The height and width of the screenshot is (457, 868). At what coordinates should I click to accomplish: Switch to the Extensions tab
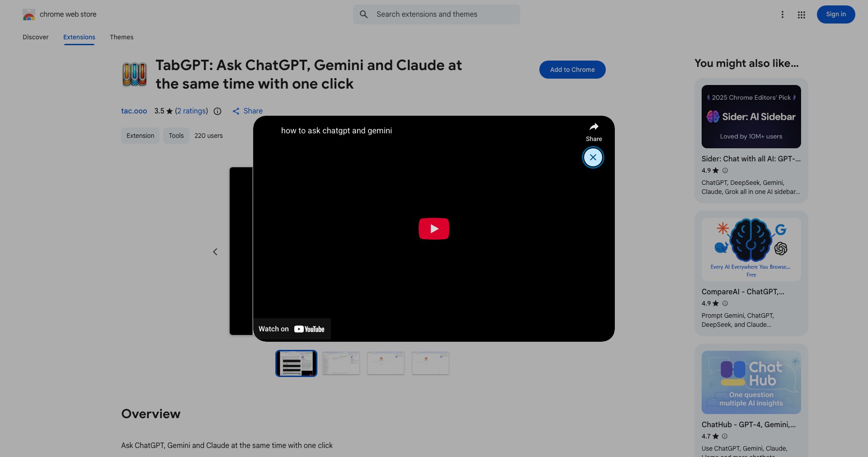(79, 37)
